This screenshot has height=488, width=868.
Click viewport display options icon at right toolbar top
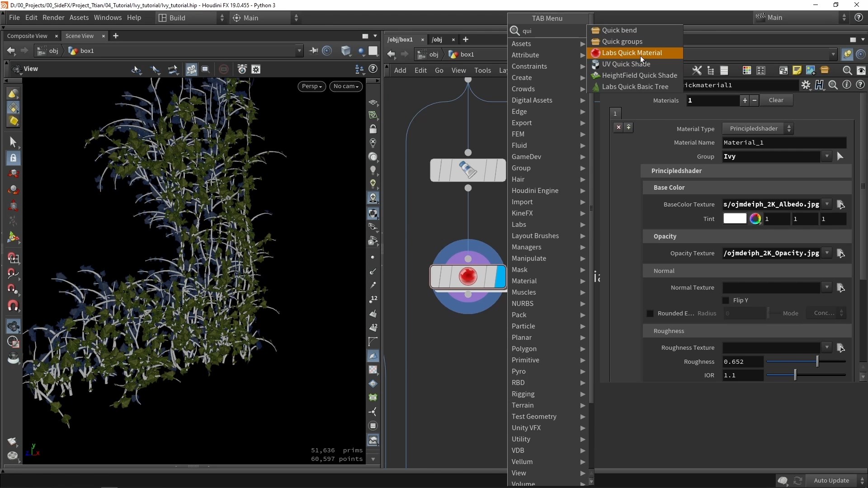pos(373,103)
